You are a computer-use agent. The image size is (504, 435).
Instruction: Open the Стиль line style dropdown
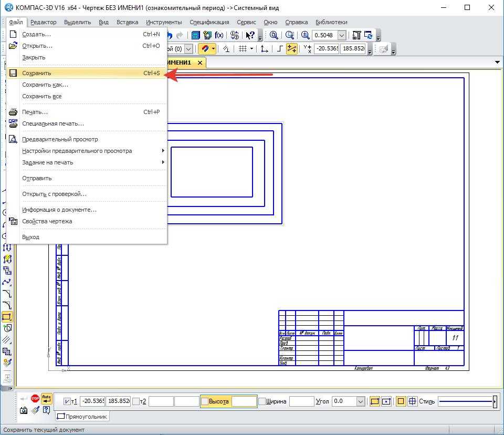pos(495,401)
